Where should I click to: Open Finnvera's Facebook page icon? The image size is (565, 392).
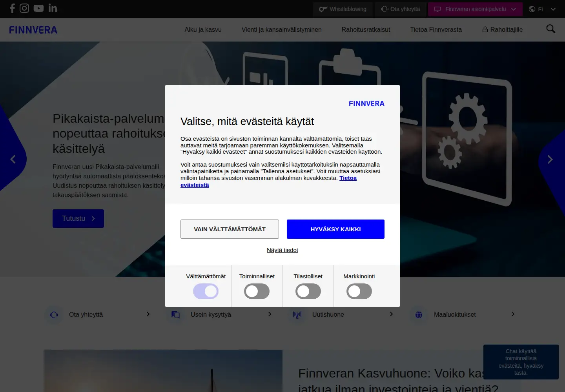12,8
